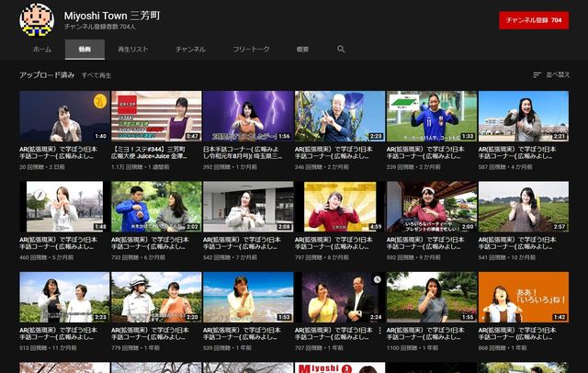Click title of video with 20 views
Image resolution: width=588 pixels, height=373 pixels.
point(59,153)
